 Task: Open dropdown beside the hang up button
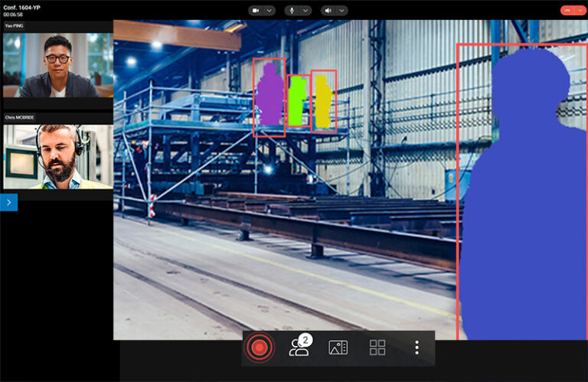click(x=578, y=11)
